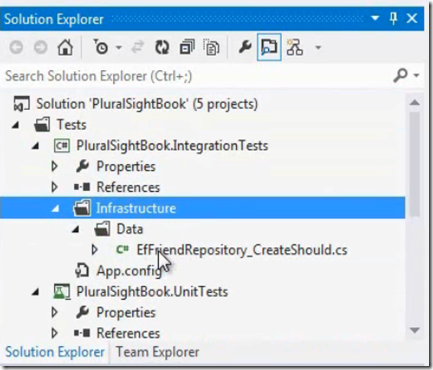Collapse the Data folder
This screenshot has height=370, width=433.
tap(75, 230)
